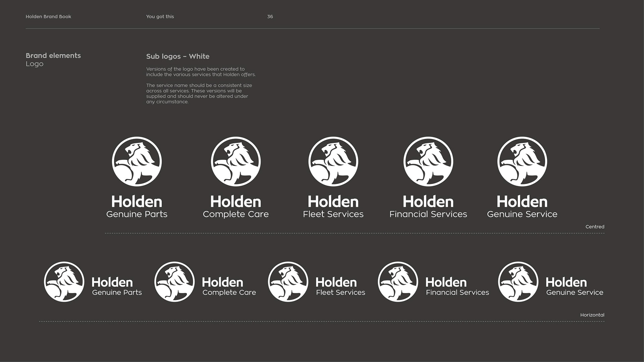Click the centred Fleet Services lion emblem
The height and width of the screenshot is (362, 644).
click(x=333, y=162)
